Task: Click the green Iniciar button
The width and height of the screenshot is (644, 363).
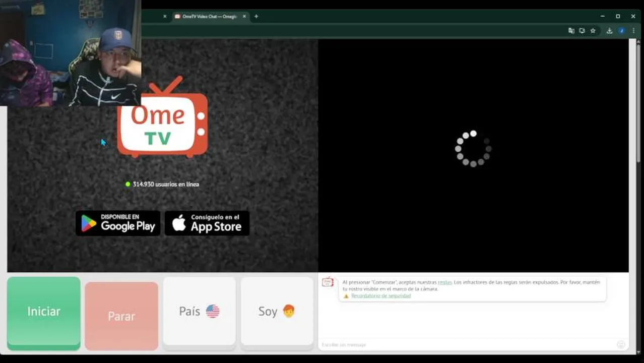Action: (44, 313)
